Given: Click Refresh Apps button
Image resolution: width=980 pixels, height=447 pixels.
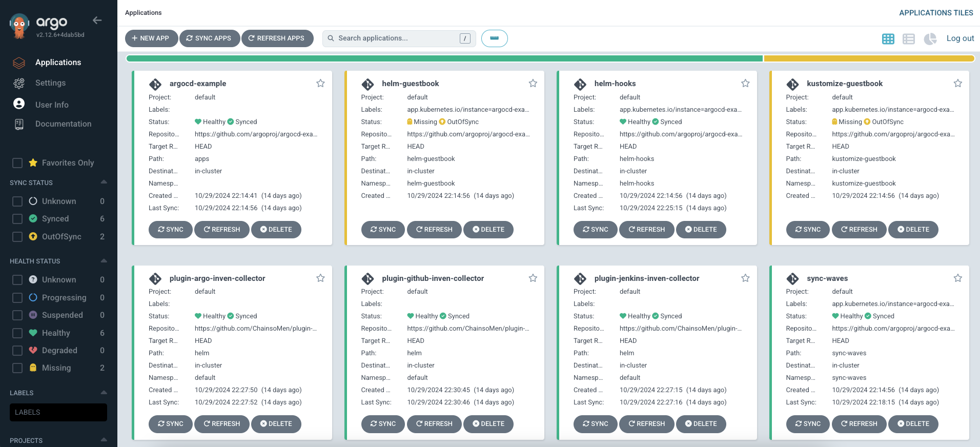Looking at the screenshot, I should [x=277, y=38].
